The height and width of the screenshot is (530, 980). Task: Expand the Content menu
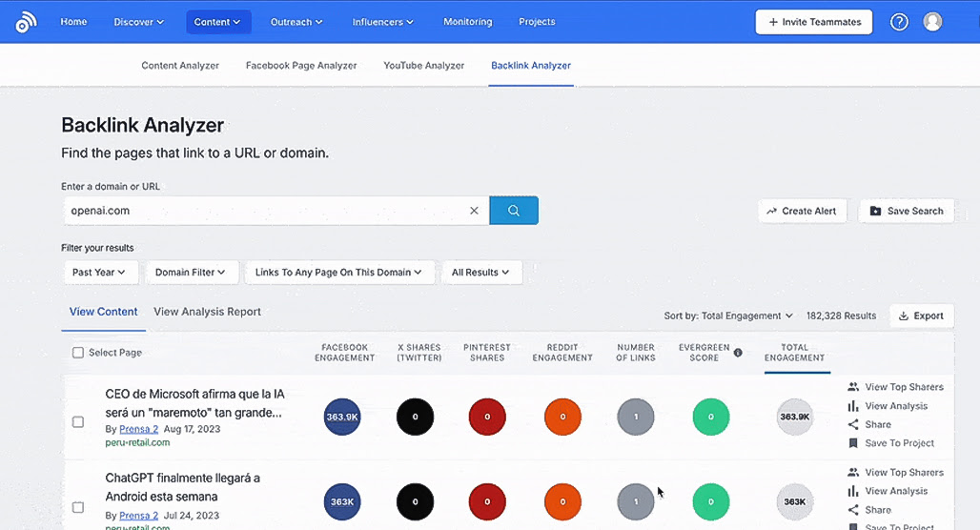pos(218,22)
